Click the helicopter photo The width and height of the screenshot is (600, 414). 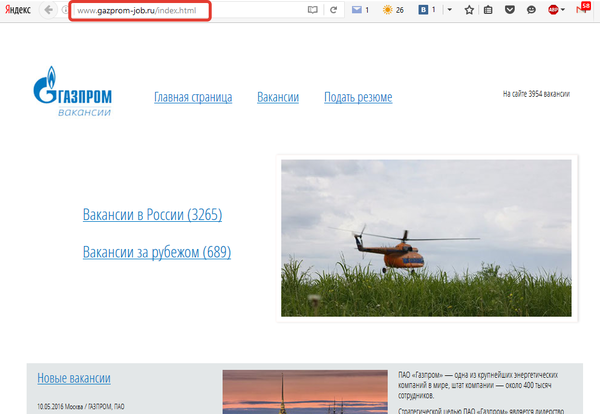click(426, 238)
